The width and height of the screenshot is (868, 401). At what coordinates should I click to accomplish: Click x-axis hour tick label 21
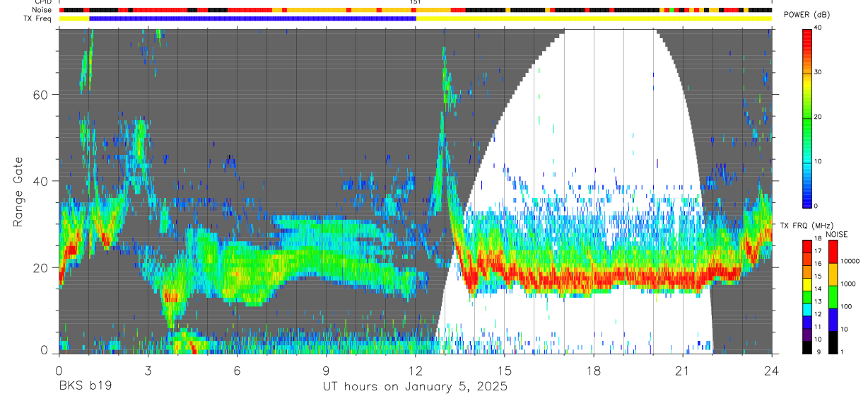pos(683,370)
